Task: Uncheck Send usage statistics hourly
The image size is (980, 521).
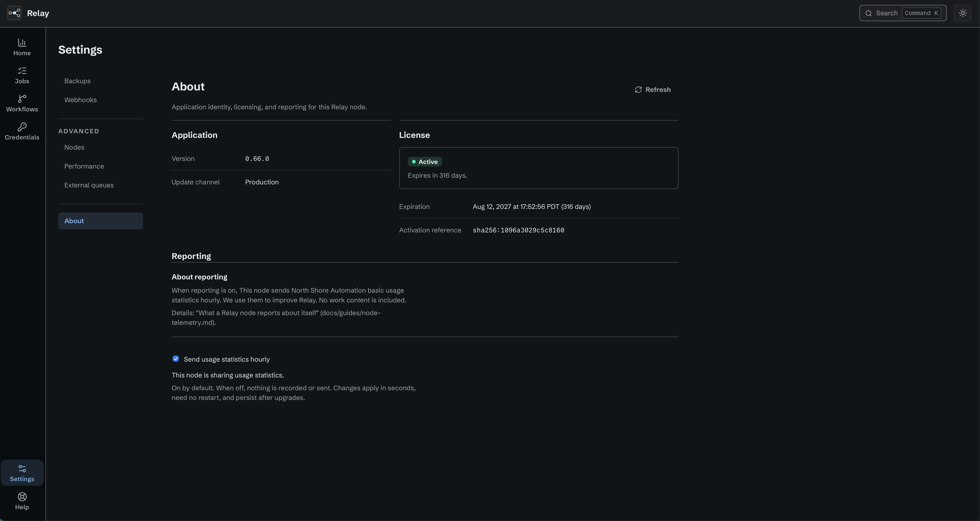Action: pos(176,359)
